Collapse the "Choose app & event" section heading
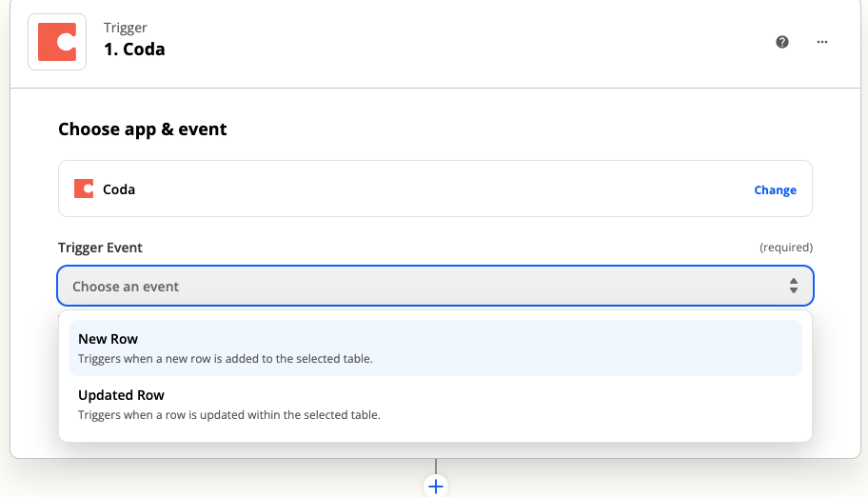Viewport: 868px width, 497px height. pyautogui.click(x=143, y=129)
